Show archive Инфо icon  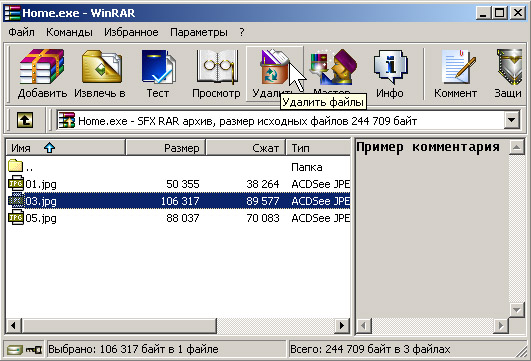[390, 67]
